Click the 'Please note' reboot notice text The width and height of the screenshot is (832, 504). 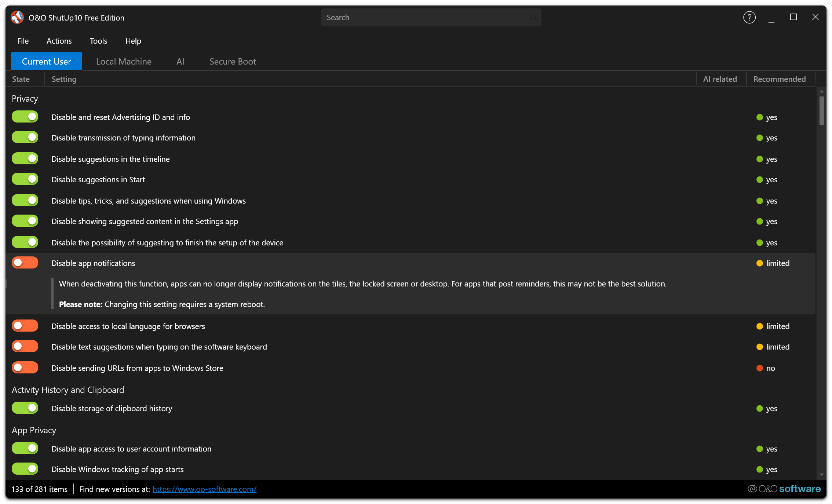click(162, 304)
